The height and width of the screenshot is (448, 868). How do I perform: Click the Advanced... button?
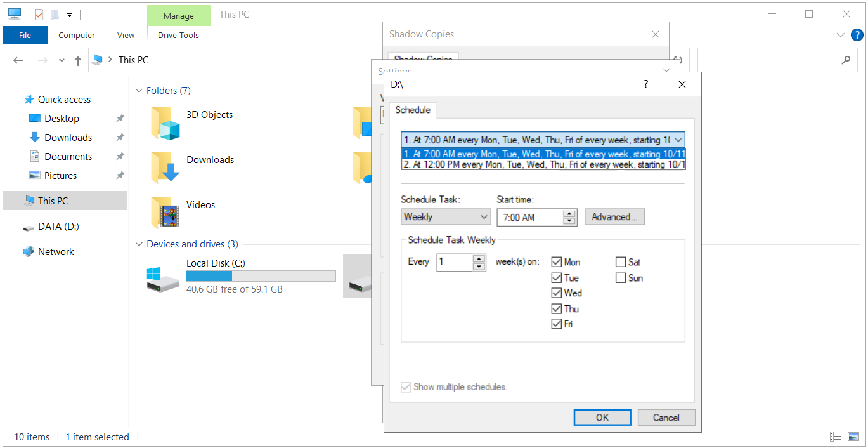(x=615, y=217)
